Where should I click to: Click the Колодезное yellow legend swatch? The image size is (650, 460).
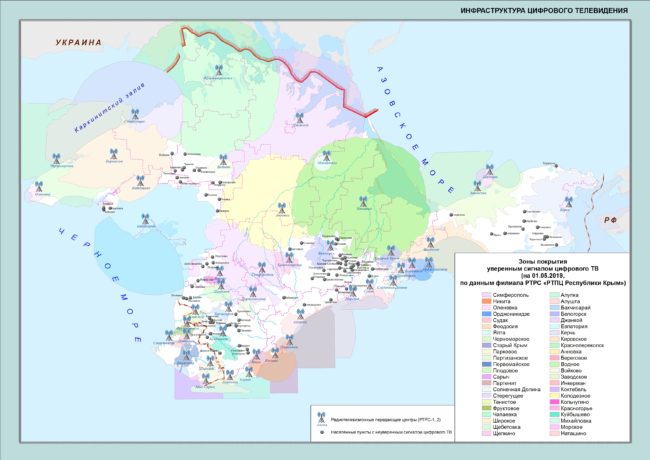click(x=554, y=396)
